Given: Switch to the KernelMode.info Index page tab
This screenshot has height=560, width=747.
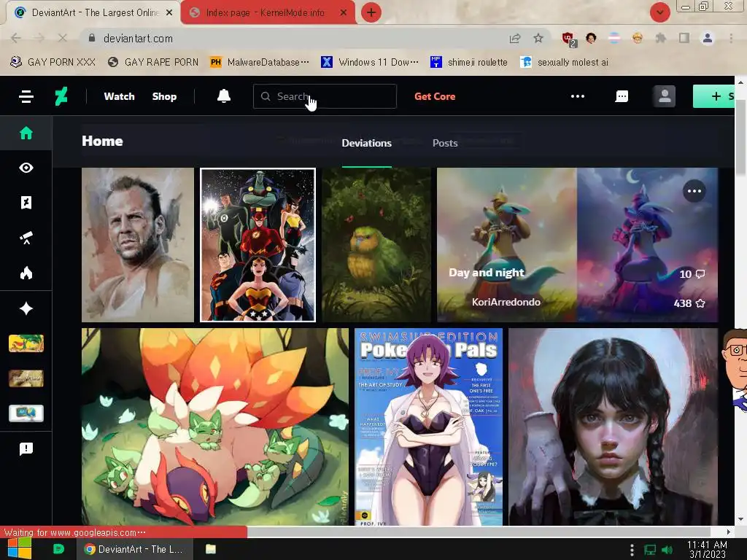Looking at the screenshot, I should (264, 13).
